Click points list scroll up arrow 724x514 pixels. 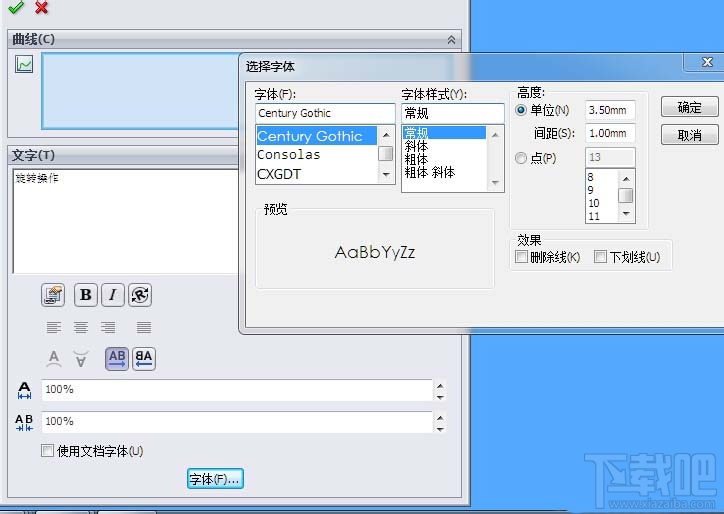[x=626, y=179]
